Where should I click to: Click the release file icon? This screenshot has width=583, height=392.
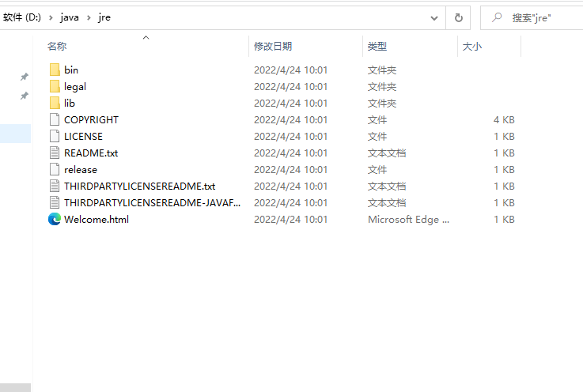[x=55, y=169]
